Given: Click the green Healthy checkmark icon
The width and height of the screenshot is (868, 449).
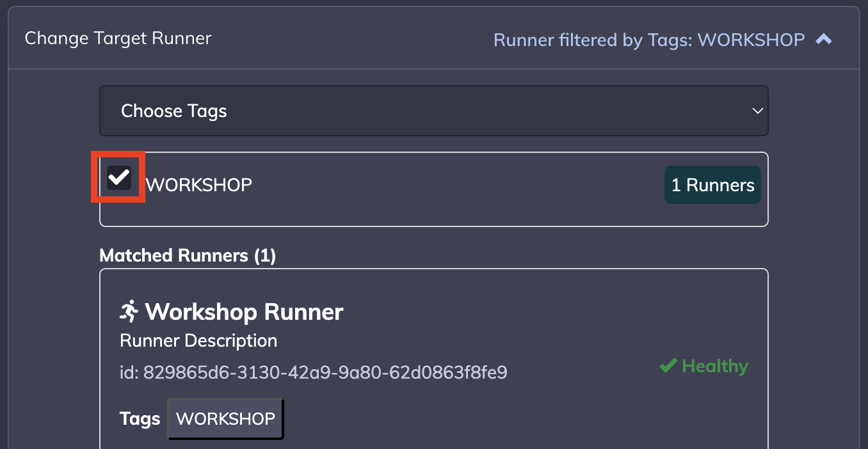Looking at the screenshot, I should click(668, 366).
